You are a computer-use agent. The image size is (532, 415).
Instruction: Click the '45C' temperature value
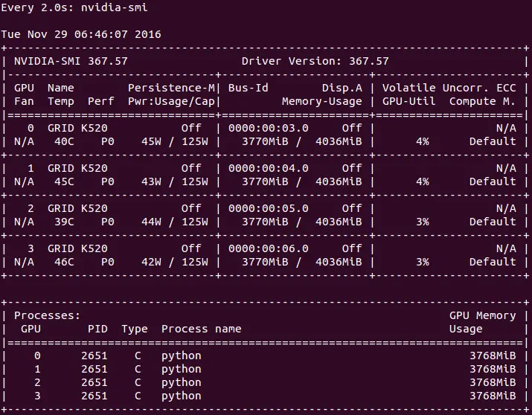pos(64,181)
